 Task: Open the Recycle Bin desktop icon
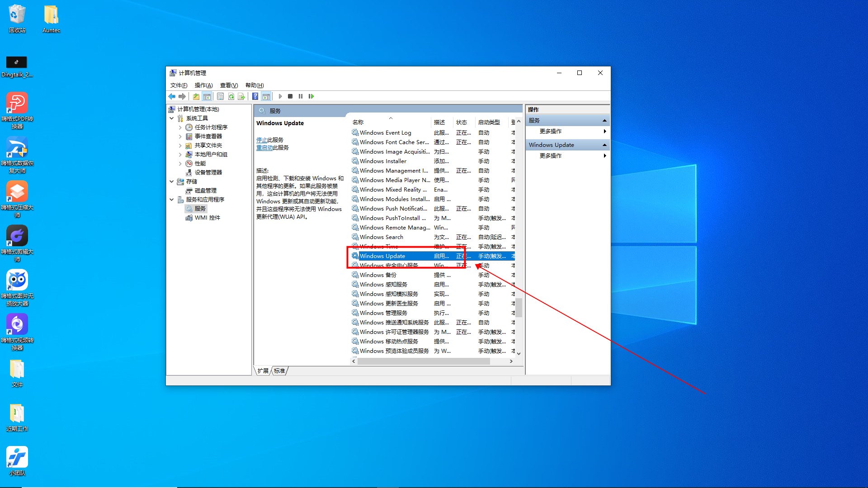[17, 19]
